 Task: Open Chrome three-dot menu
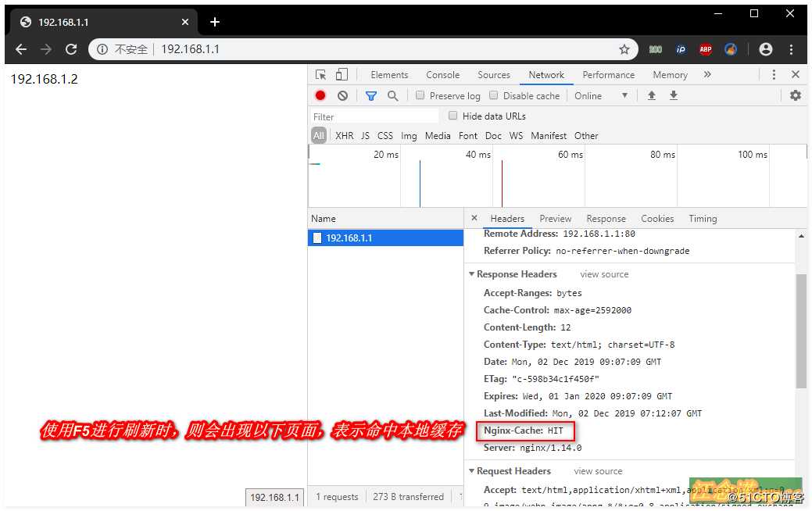(x=791, y=49)
